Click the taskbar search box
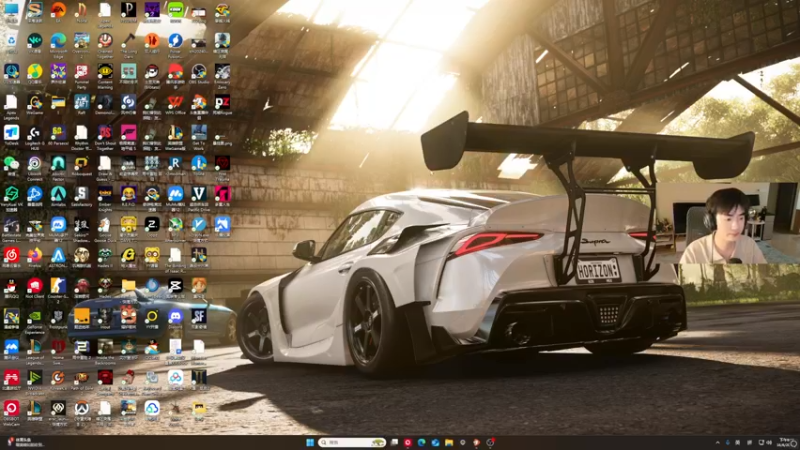The image size is (800, 450). [352, 442]
